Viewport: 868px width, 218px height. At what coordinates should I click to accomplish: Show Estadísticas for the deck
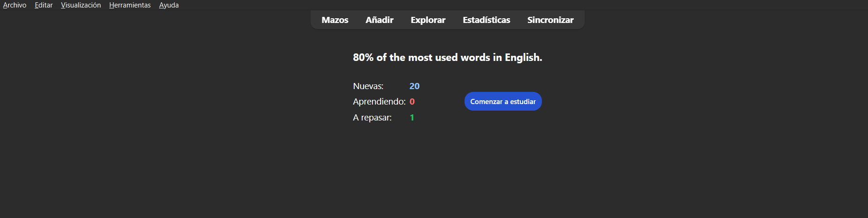[486, 20]
